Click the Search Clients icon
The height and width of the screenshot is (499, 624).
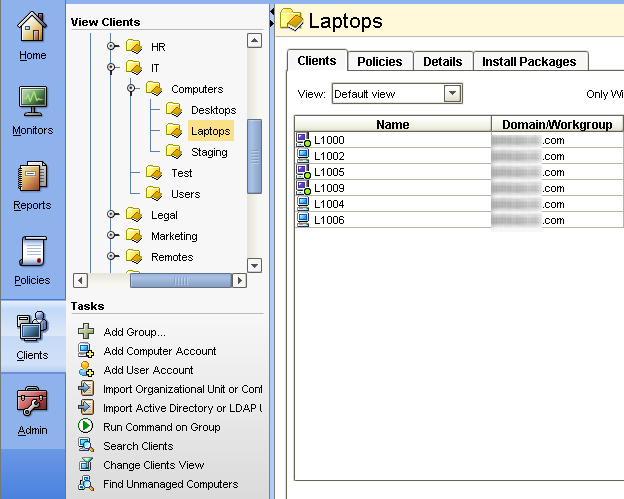(86, 445)
